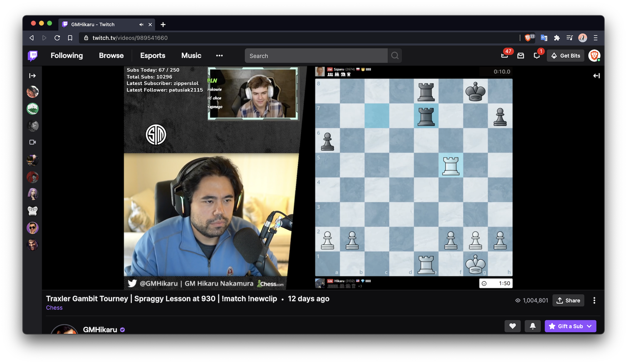
Task: Click the video player area
Action: (323, 178)
